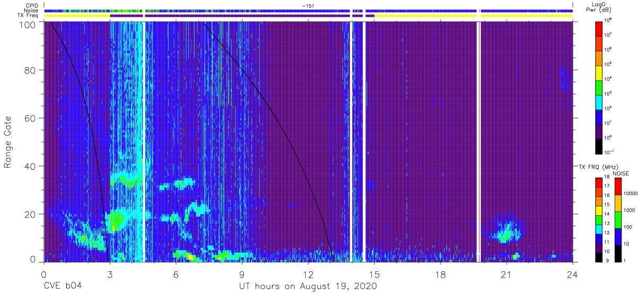The height and width of the screenshot is (297, 644).
Task: Click the blue 10–100 segment of the NOISE colorbar
Action: (x=618, y=236)
